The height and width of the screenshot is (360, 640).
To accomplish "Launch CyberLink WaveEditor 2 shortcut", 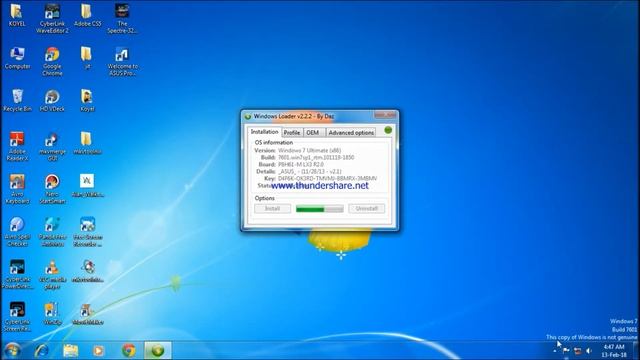I will click(x=52, y=19).
